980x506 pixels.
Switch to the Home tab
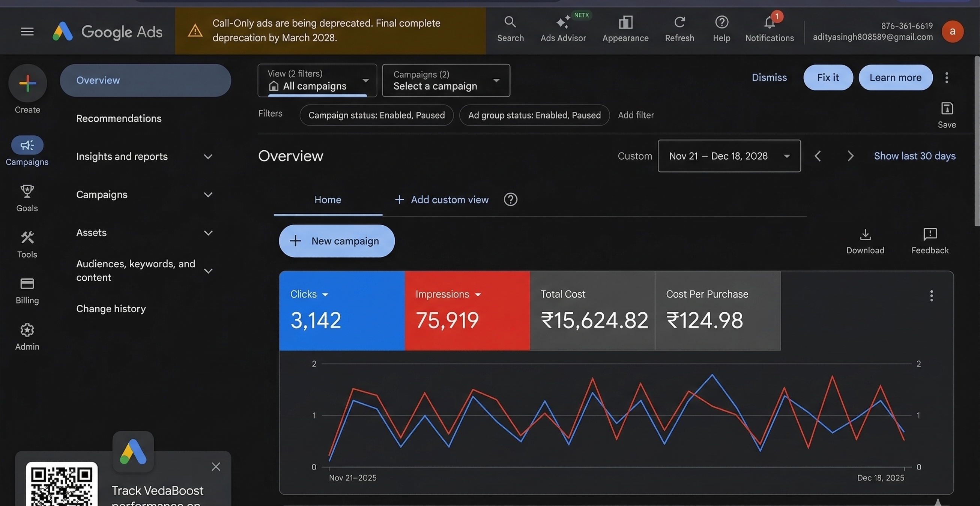pos(328,199)
